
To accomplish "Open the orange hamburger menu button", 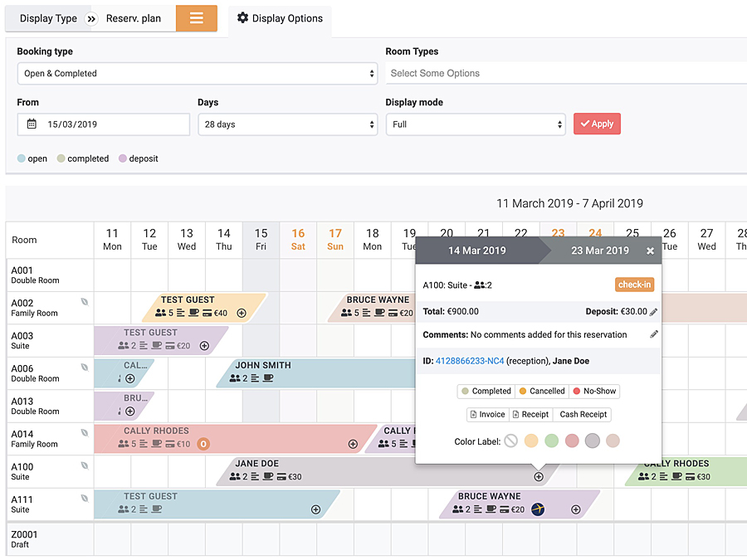I will pyautogui.click(x=196, y=18).
